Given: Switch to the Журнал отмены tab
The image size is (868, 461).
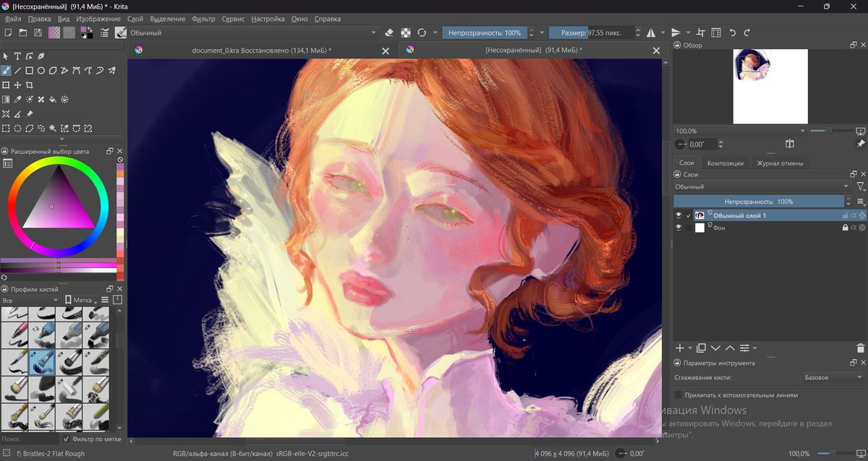Looking at the screenshot, I should coord(780,163).
